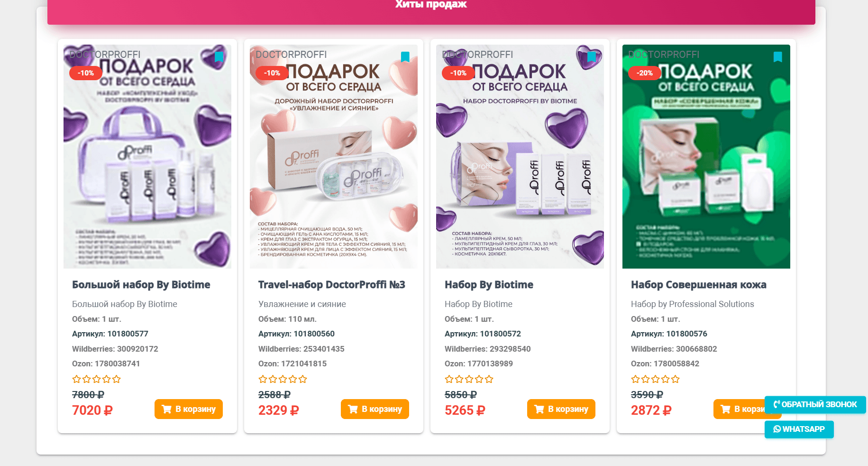The image size is (868, 466).
Task: Add Набор By Biotime to cart
Action: [561, 409]
